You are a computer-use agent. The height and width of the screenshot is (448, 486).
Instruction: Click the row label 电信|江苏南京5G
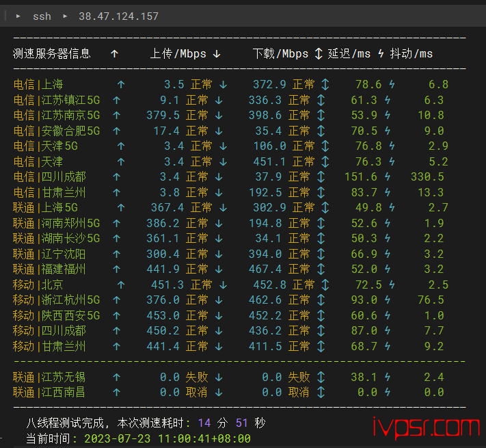coord(57,116)
